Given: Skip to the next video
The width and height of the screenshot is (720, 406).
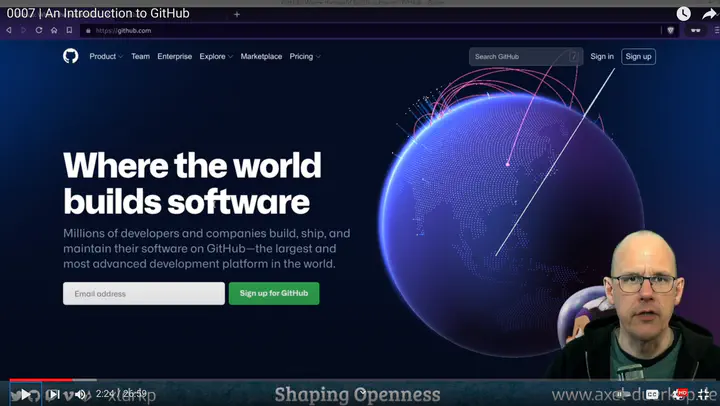Looking at the screenshot, I should (53, 394).
